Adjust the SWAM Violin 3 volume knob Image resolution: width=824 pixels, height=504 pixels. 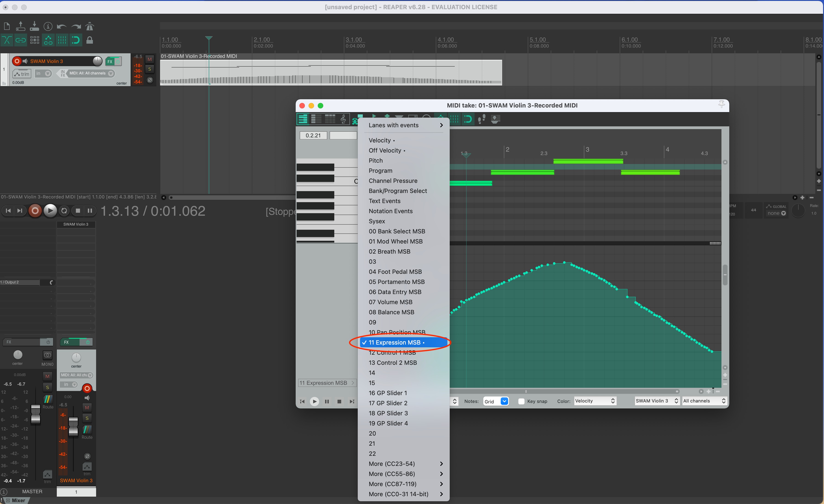click(x=97, y=61)
